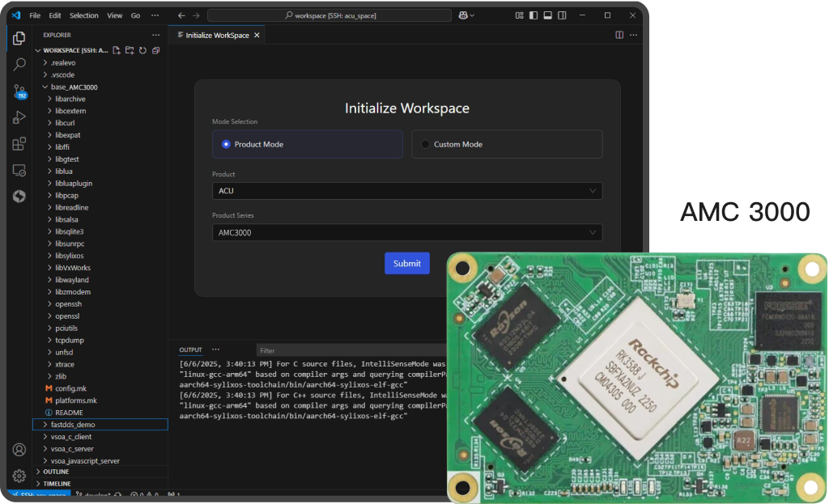Viewport: 829px width, 504px height.
Task: Open the Selection menu
Action: (x=84, y=15)
